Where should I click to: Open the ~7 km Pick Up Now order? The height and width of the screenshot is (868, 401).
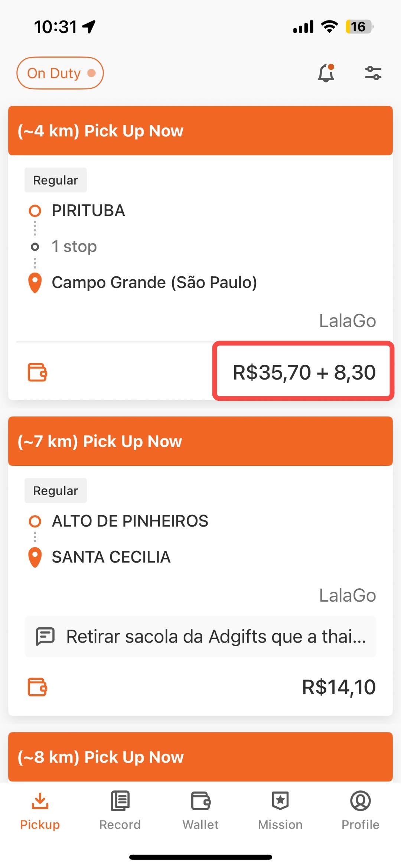[x=200, y=441]
